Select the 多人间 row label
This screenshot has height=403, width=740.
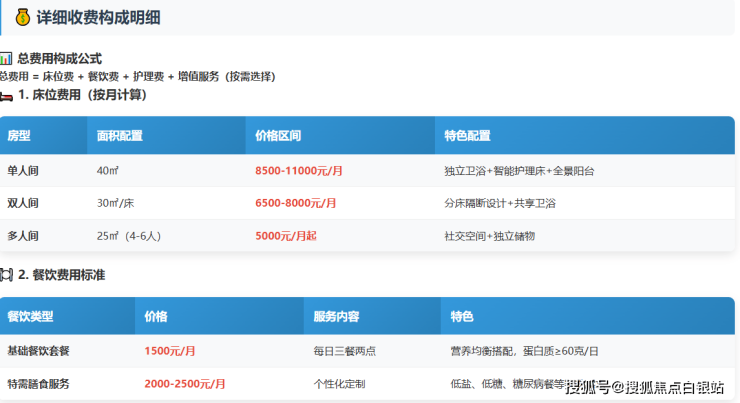coord(23,236)
